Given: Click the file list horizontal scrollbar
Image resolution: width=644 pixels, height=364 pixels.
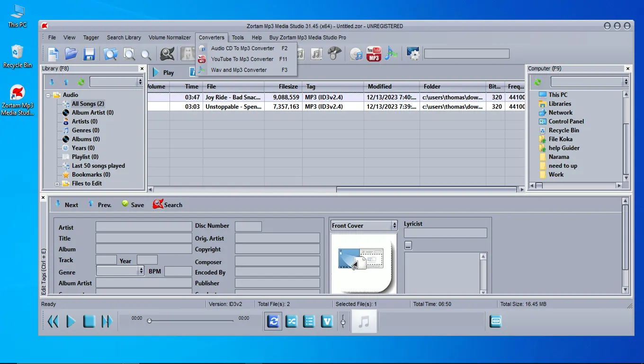Looking at the screenshot, I should [x=426, y=190].
